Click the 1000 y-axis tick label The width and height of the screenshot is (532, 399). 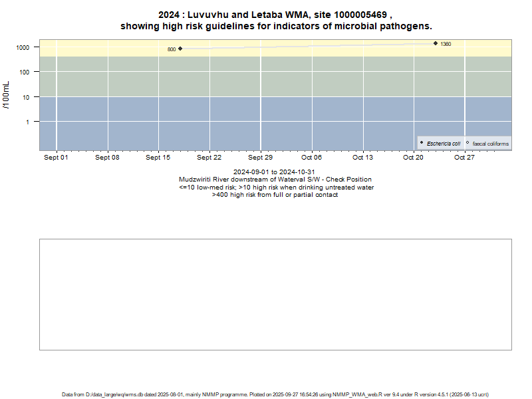23,48
